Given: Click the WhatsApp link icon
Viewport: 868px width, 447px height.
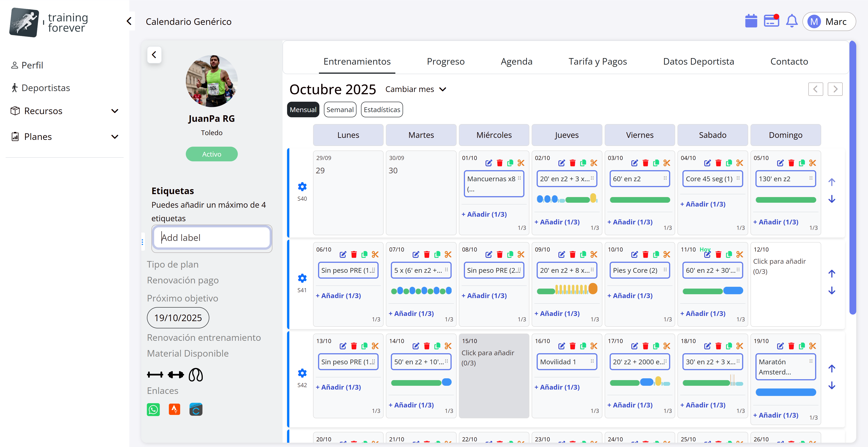Looking at the screenshot, I should (153, 409).
